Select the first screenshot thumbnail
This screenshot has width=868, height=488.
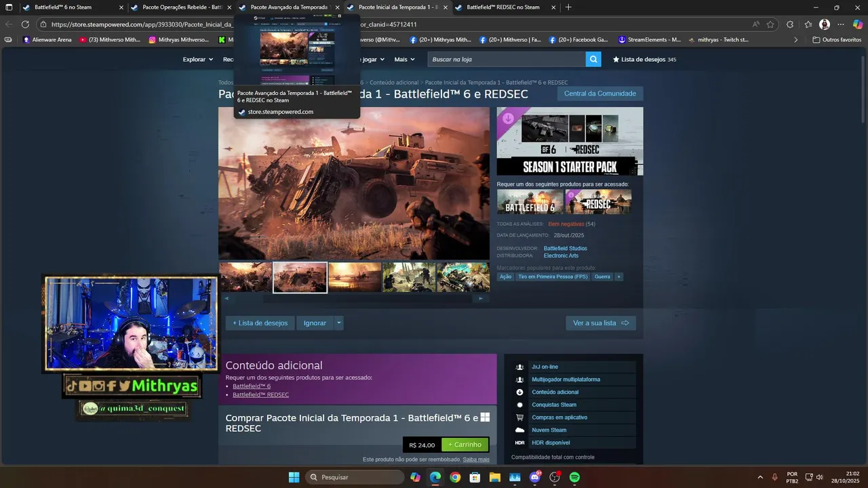tap(245, 277)
